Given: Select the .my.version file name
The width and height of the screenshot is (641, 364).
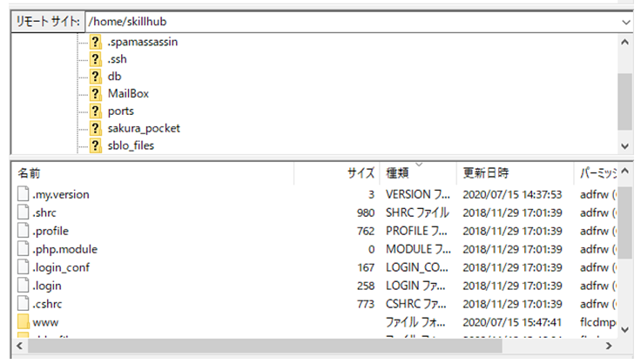Looking at the screenshot, I should (x=61, y=194).
